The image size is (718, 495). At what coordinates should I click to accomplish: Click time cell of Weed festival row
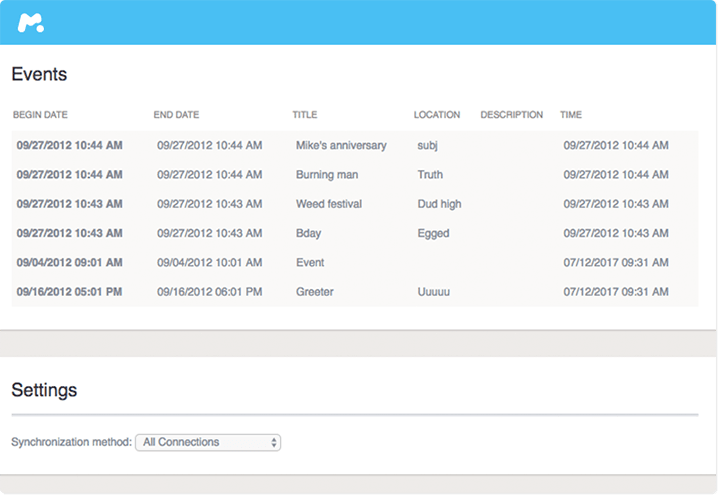coord(616,204)
